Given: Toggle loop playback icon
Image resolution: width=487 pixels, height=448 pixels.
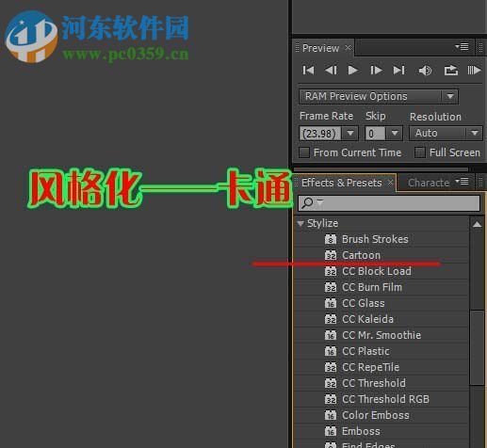Looking at the screenshot, I should [451, 70].
